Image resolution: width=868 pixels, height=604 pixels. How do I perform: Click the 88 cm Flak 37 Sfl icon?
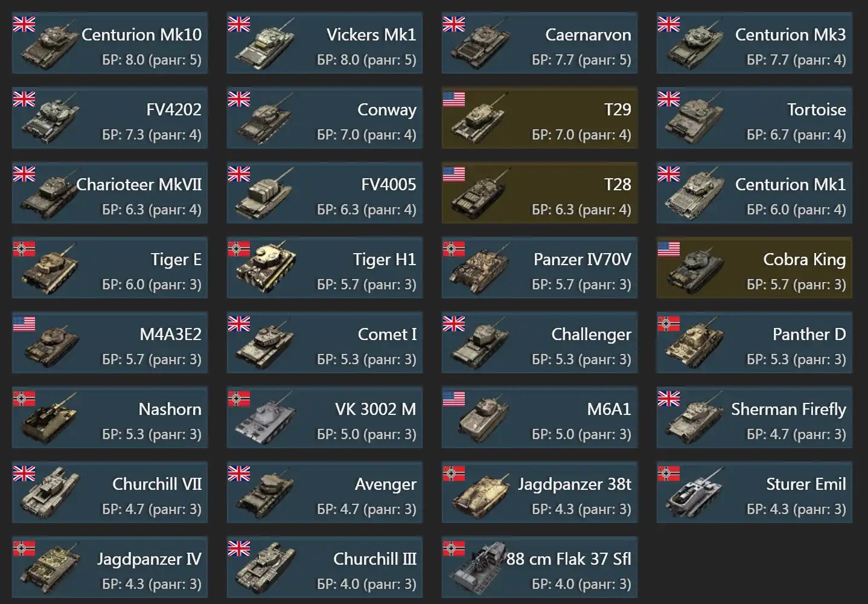coord(479,569)
